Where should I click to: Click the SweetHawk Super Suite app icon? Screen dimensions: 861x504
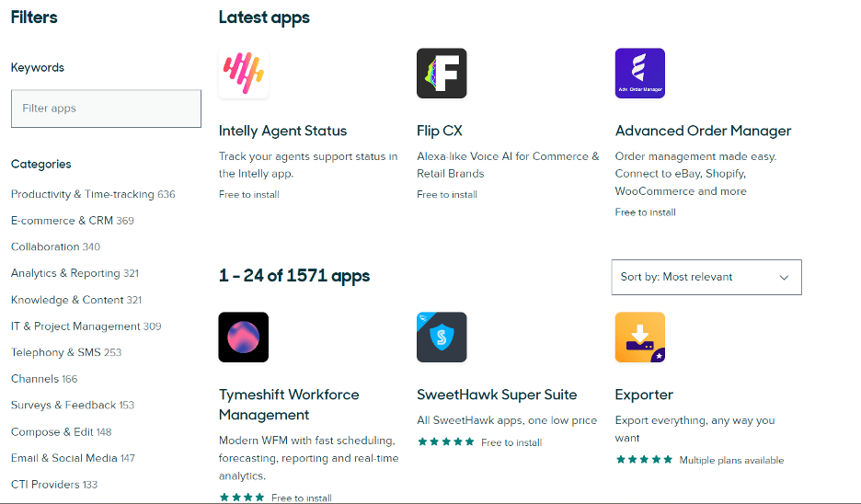click(x=442, y=338)
